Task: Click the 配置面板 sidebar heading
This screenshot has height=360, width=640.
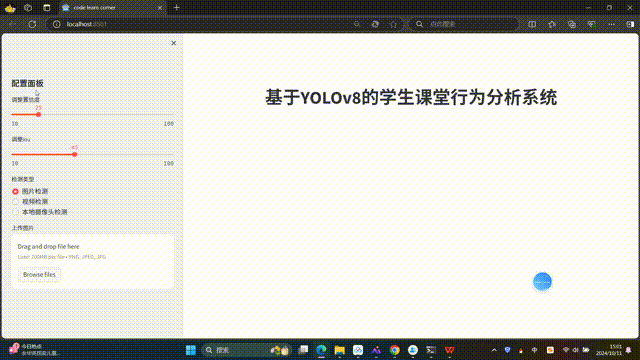Action: pyautogui.click(x=27, y=83)
